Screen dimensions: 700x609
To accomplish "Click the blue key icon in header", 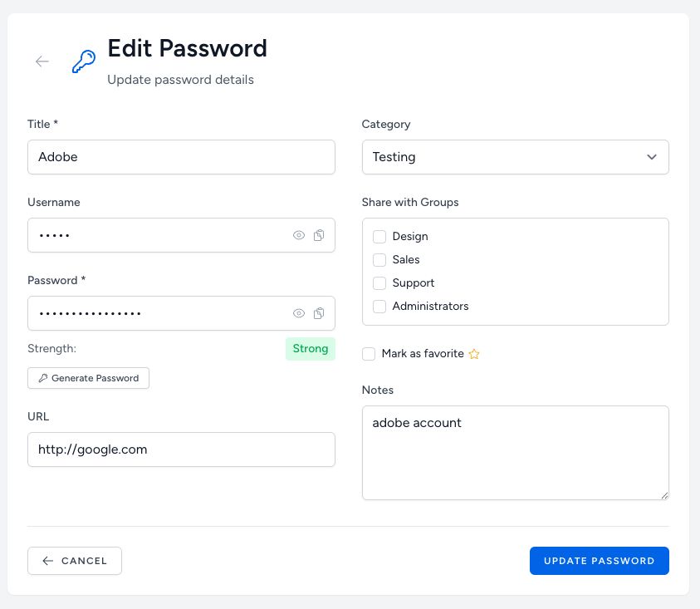I will click(83, 61).
